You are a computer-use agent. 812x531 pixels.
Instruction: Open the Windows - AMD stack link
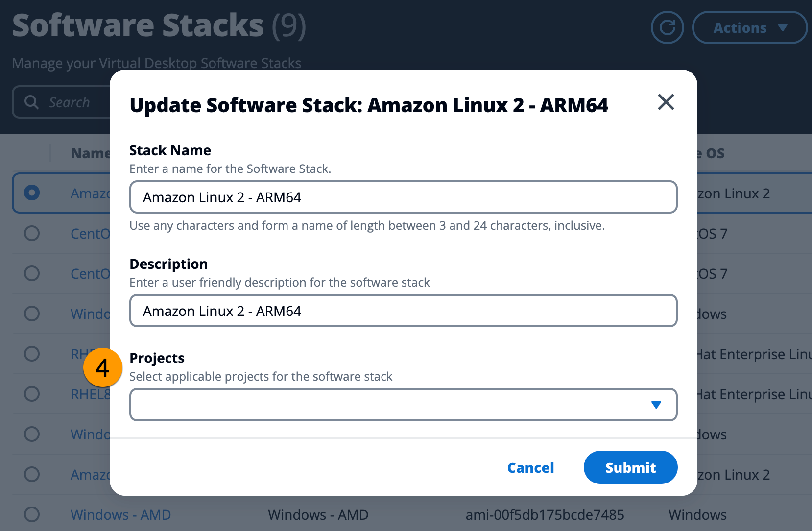(x=120, y=515)
